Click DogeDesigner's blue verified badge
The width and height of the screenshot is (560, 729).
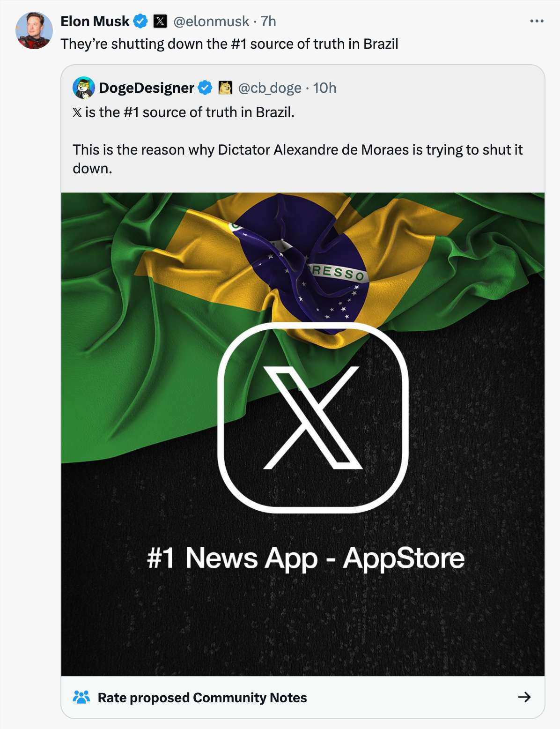coord(205,88)
